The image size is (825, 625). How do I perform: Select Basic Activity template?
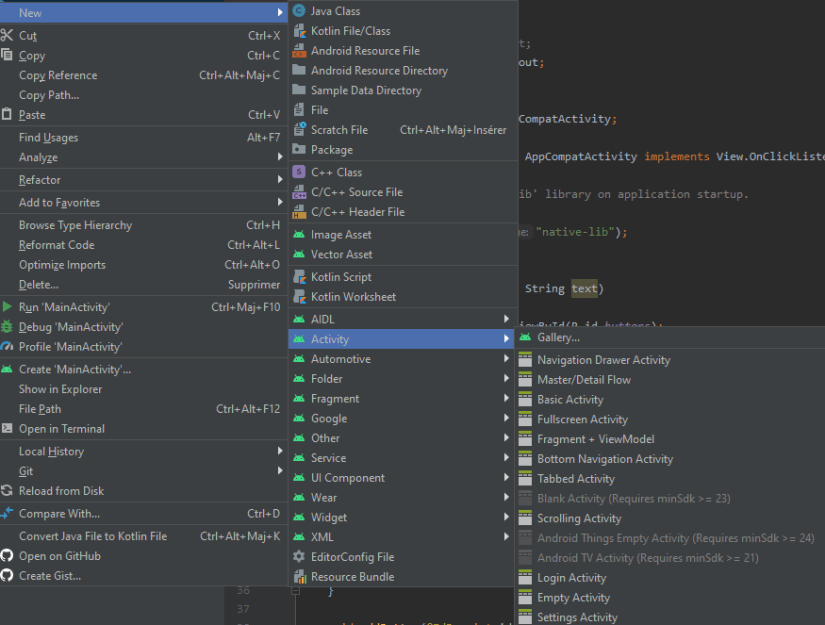[568, 399]
